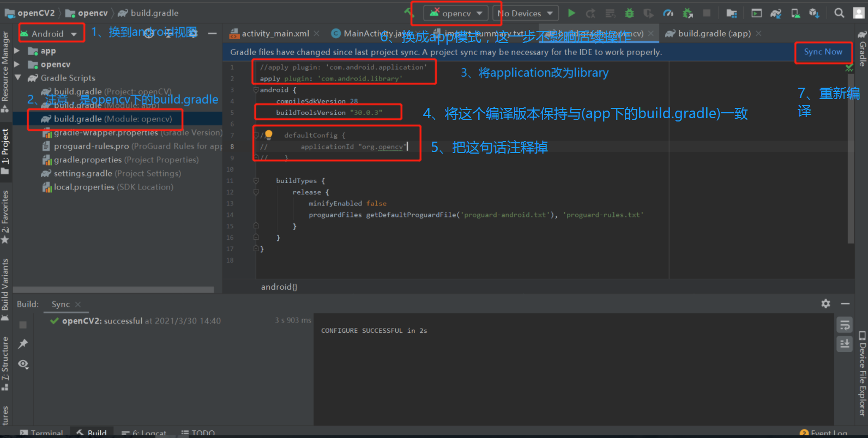Open the Terminal tool window tab
The width and height of the screenshot is (868, 438).
pos(41,433)
